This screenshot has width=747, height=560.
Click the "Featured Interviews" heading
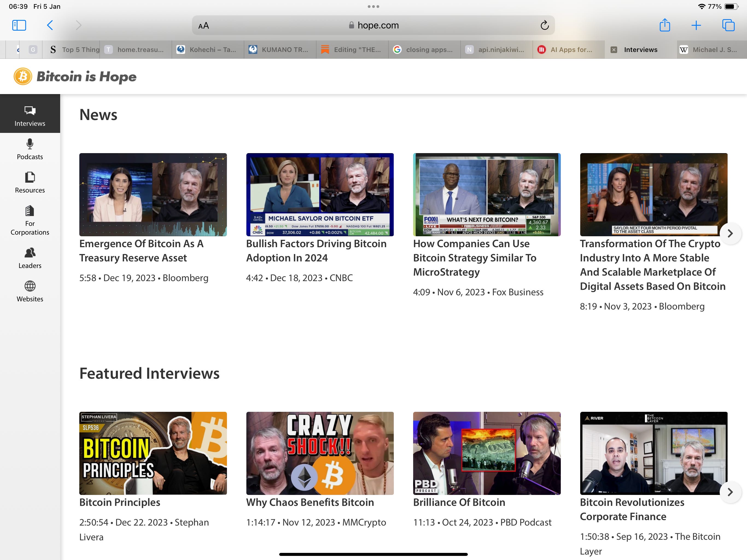coord(149,374)
